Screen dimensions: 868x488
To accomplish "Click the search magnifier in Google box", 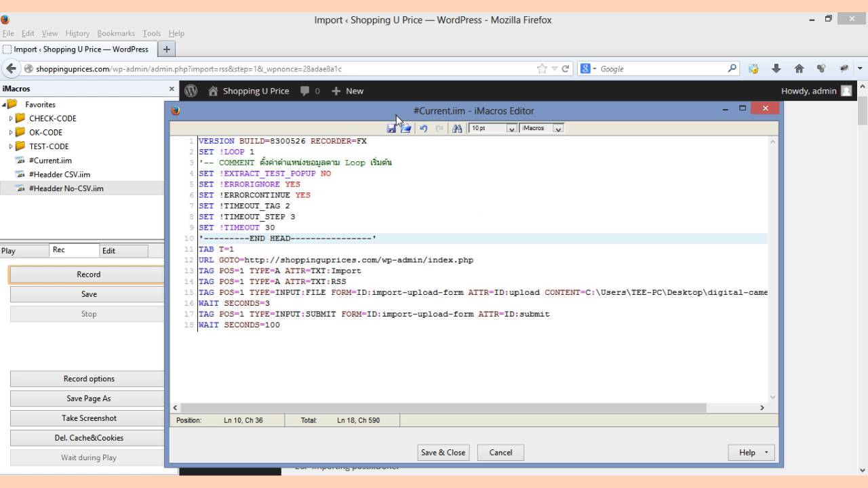I will pyautogui.click(x=732, y=68).
